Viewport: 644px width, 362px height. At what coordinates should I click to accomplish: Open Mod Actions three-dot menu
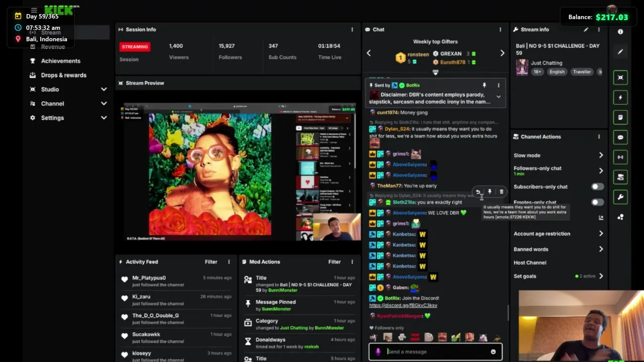tap(352, 262)
